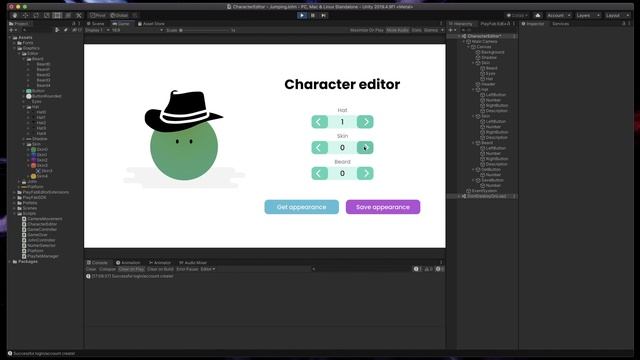Open custom editor tools icon
Screen dimensions: 640x360
[79, 16]
